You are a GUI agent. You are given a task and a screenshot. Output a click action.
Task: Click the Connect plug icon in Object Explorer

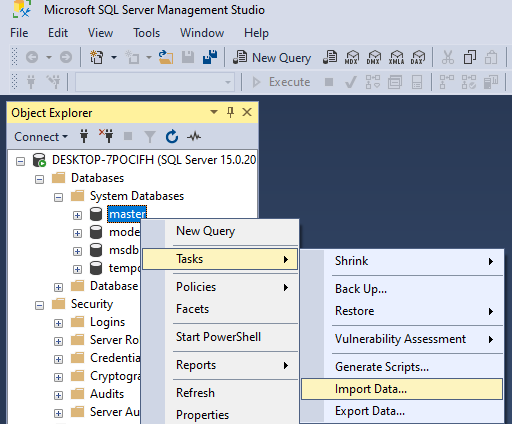(84, 137)
